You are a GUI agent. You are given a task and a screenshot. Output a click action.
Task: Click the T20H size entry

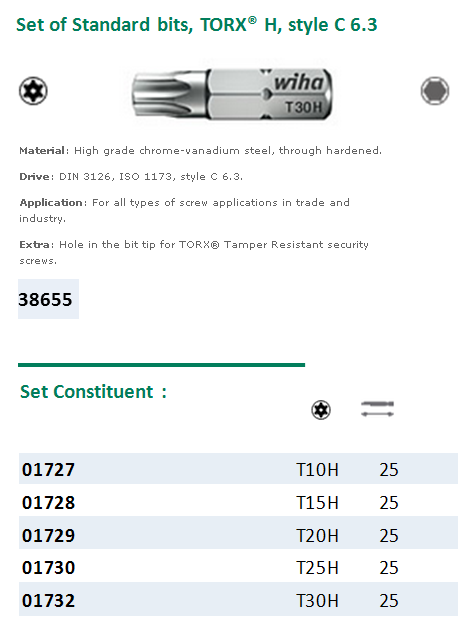(317, 535)
